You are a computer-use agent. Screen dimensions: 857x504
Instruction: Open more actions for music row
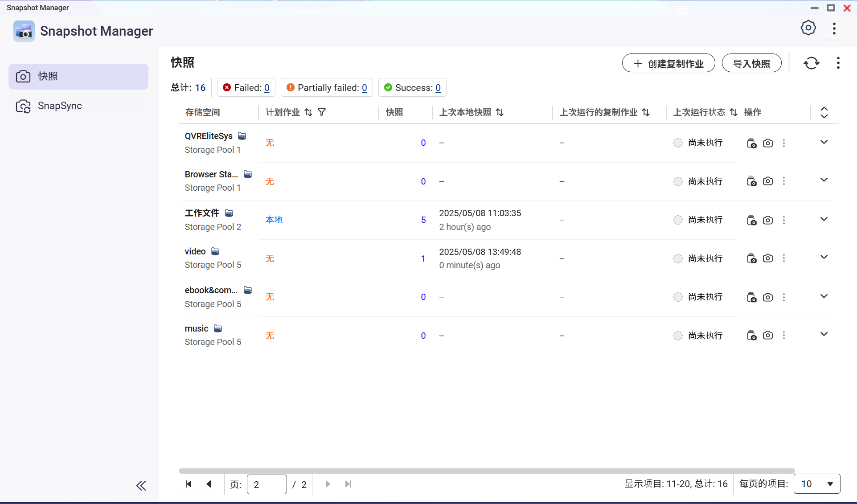tap(784, 336)
